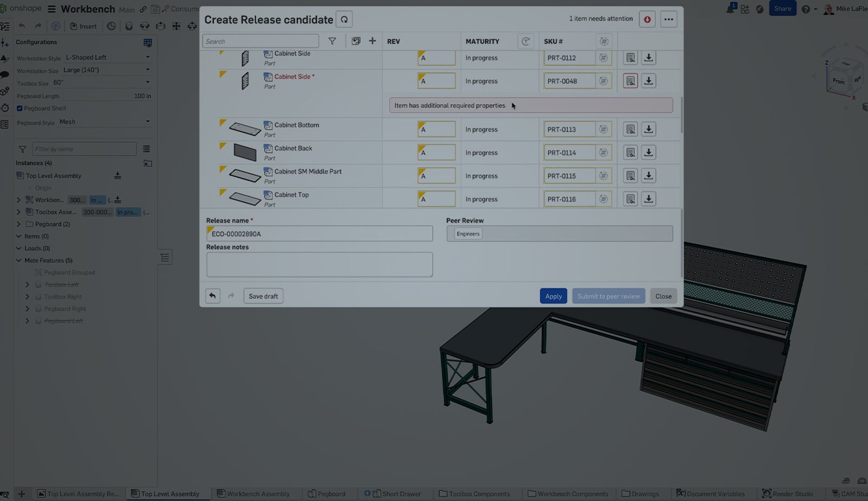
Task: Select the filter icon beside the search field
Action: pyautogui.click(x=332, y=41)
